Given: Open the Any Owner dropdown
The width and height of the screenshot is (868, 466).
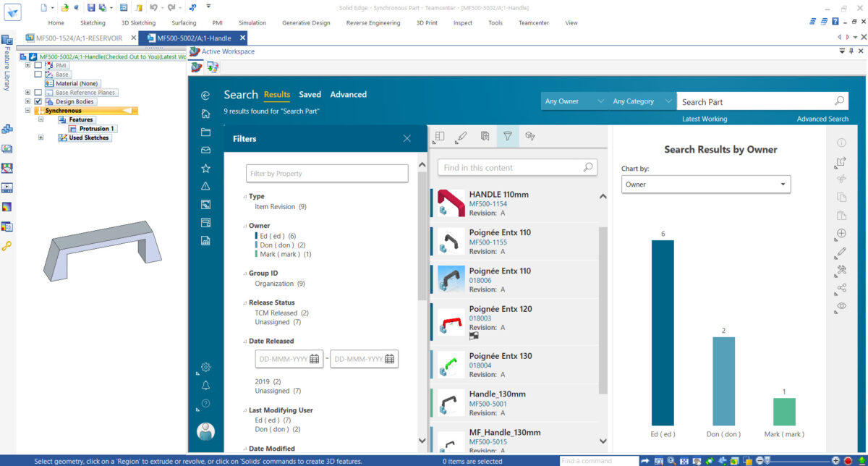Looking at the screenshot, I should click(x=574, y=101).
